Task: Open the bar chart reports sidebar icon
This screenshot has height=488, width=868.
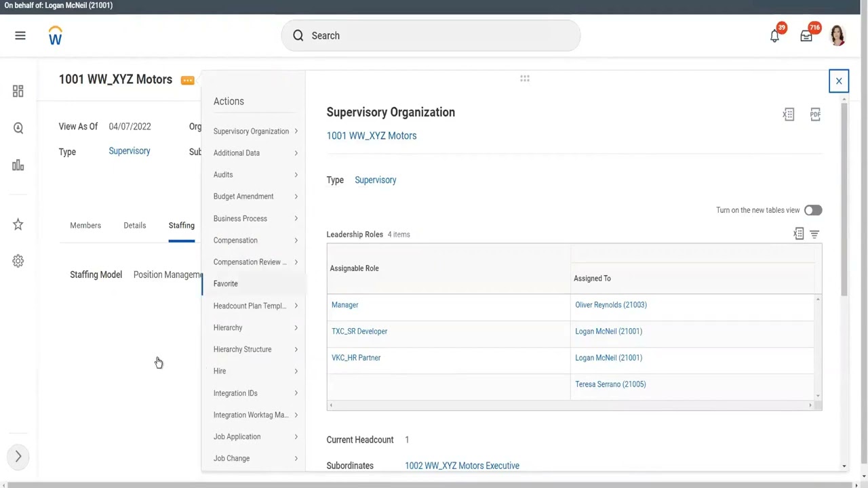Action: pos(18,165)
